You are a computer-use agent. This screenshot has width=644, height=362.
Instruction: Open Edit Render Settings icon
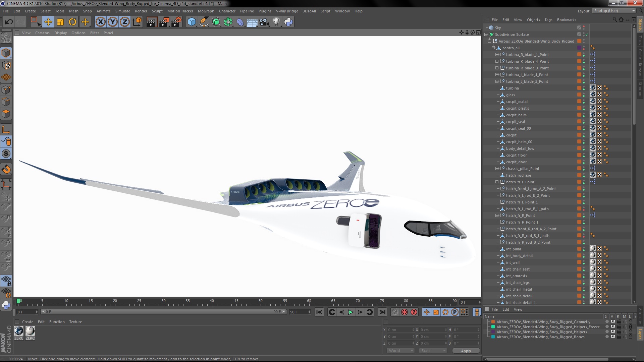(x=176, y=22)
